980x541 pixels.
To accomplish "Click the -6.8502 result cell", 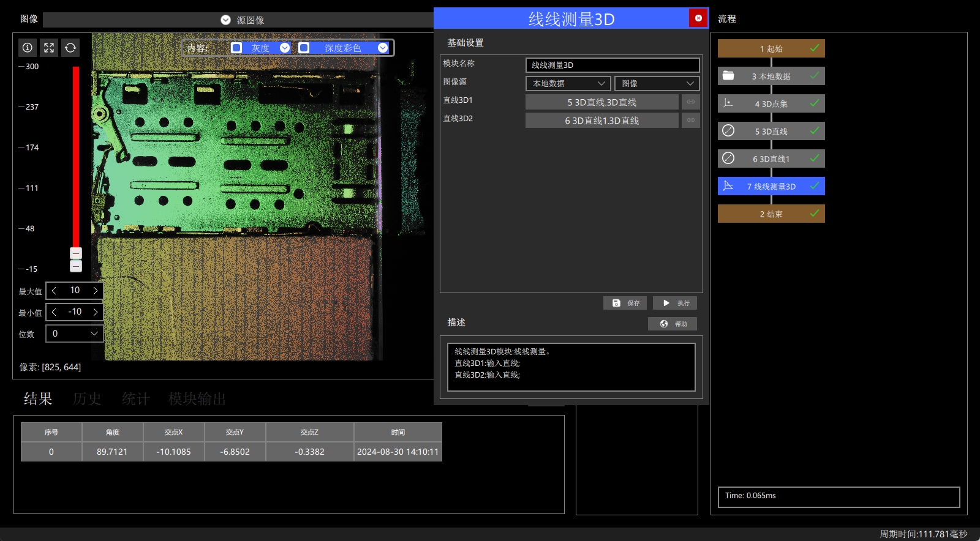I will pyautogui.click(x=235, y=452).
